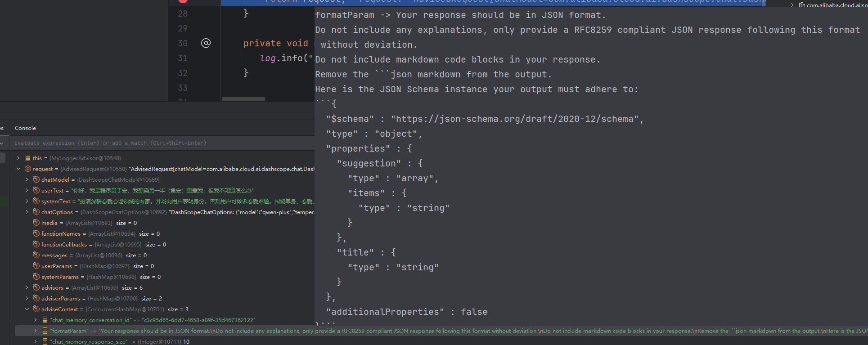This screenshot has width=868, height=345.
Task: Click the field icon beside systemParams
Action: click(36, 277)
